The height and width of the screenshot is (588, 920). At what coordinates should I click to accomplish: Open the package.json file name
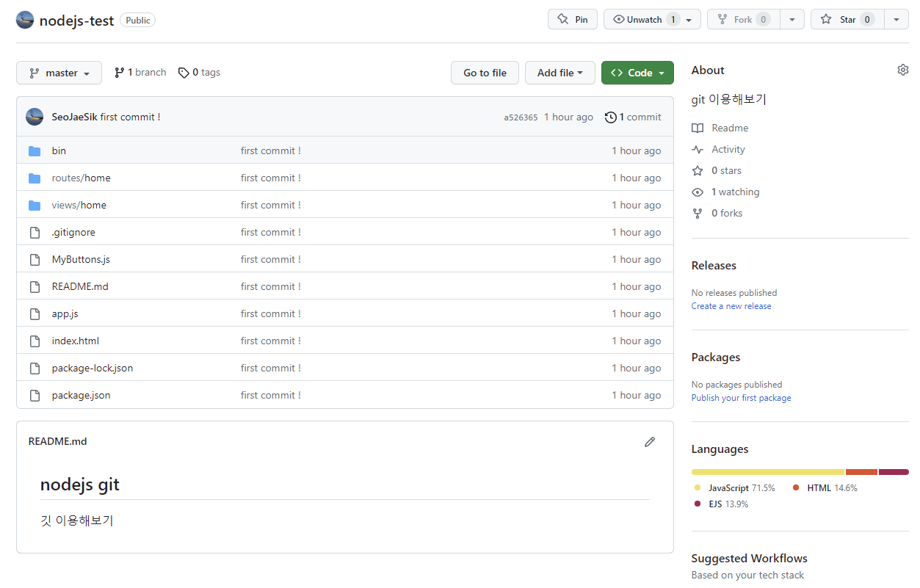(x=82, y=395)
